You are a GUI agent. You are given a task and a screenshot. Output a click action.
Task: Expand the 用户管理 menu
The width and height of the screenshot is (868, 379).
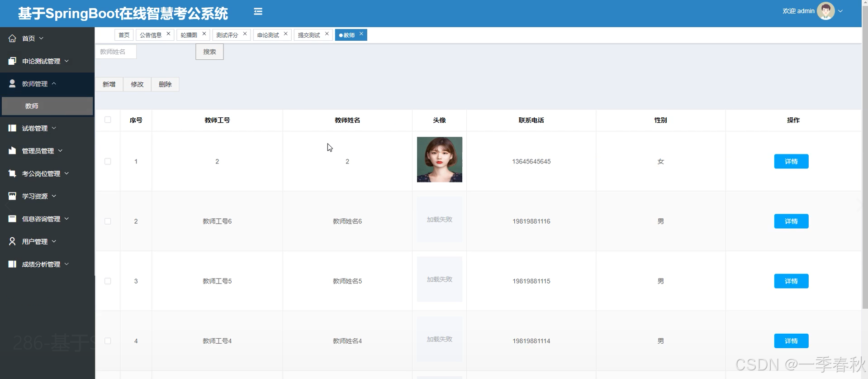(54, 241)
